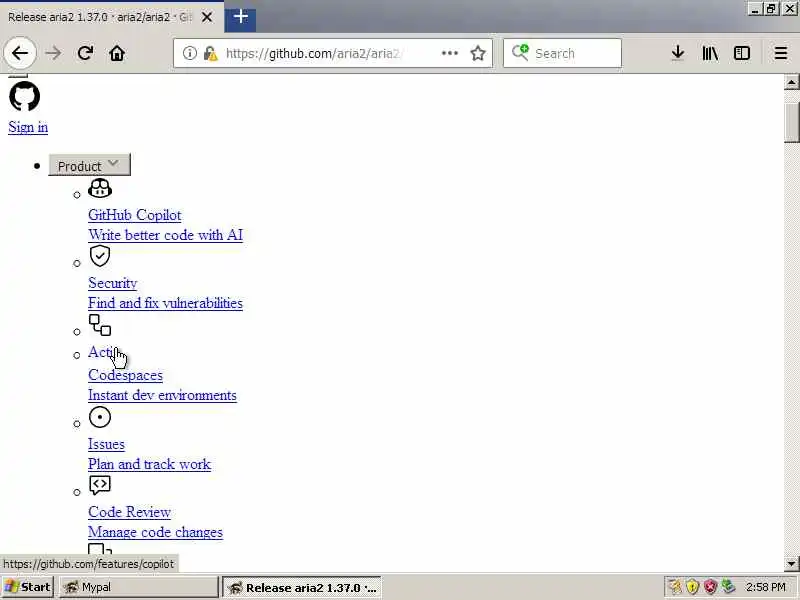Click the code review bubble icon
Screen dimensions: 800x600
pos(99,485)
